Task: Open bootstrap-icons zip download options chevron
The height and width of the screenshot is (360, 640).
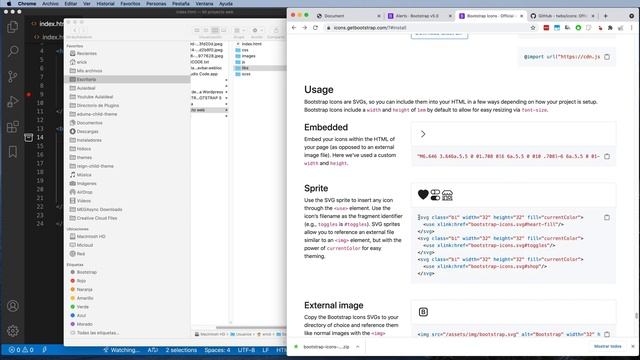Action: 358,347
